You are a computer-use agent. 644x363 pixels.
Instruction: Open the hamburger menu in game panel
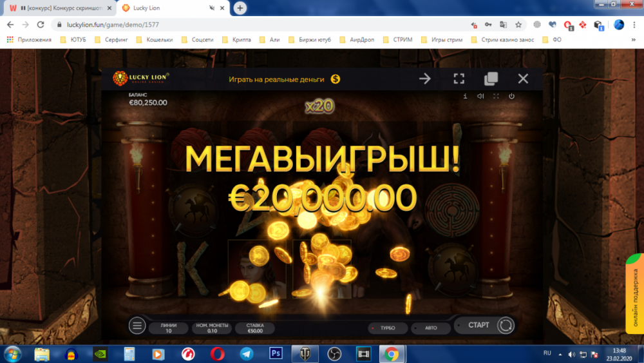(x=137, y=326)
